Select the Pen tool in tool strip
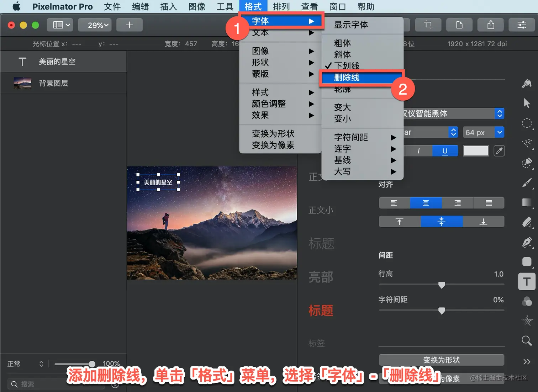 click(x=527, y=242)
